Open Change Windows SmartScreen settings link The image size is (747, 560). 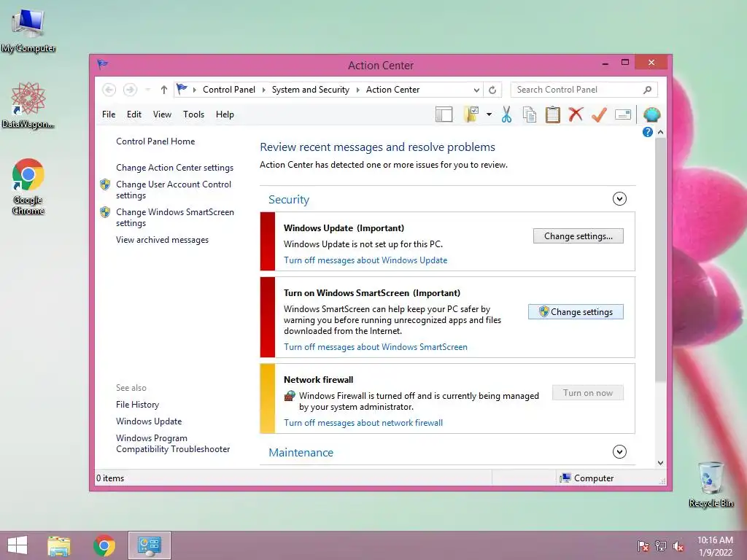(x=175, y=217)
